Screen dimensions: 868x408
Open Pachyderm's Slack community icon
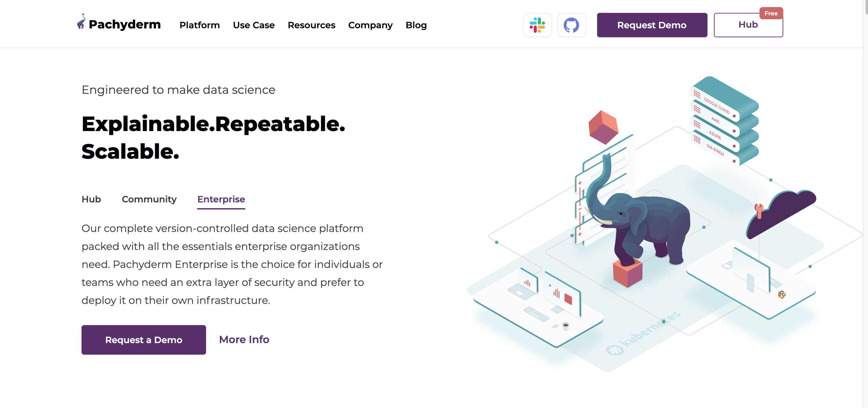(538, 25)
